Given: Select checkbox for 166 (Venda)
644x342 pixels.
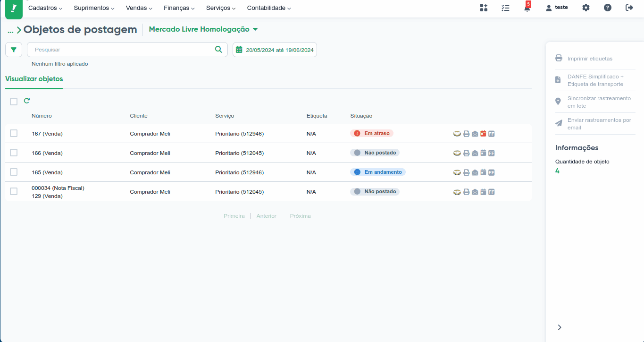Looking at the screenshot, I should click(x=14, y=153).
